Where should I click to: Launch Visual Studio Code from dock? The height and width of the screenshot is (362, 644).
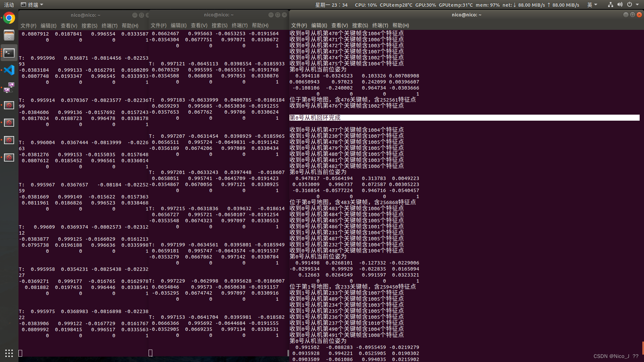pos(9,70)
